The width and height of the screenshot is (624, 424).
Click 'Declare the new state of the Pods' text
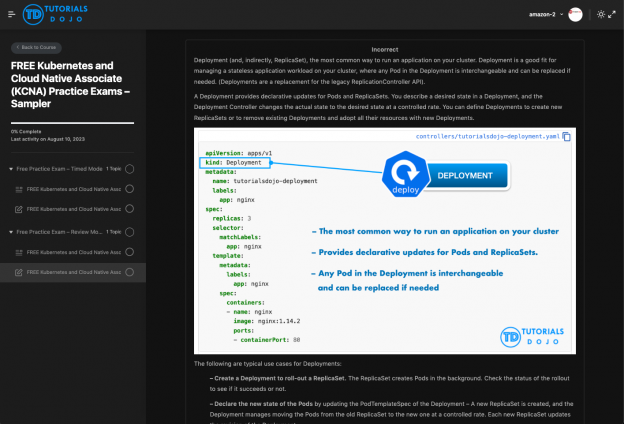pos(261,404)
